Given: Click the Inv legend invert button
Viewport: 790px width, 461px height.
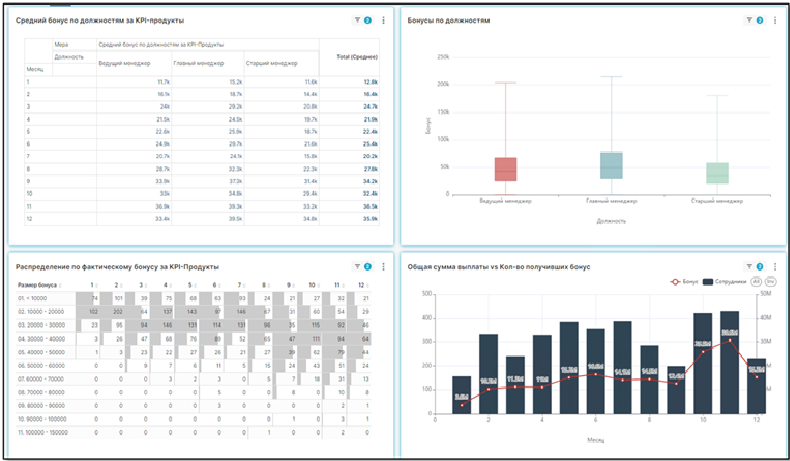Looking at the screenshot, I should pyautogui.click(x=771, y=282).
